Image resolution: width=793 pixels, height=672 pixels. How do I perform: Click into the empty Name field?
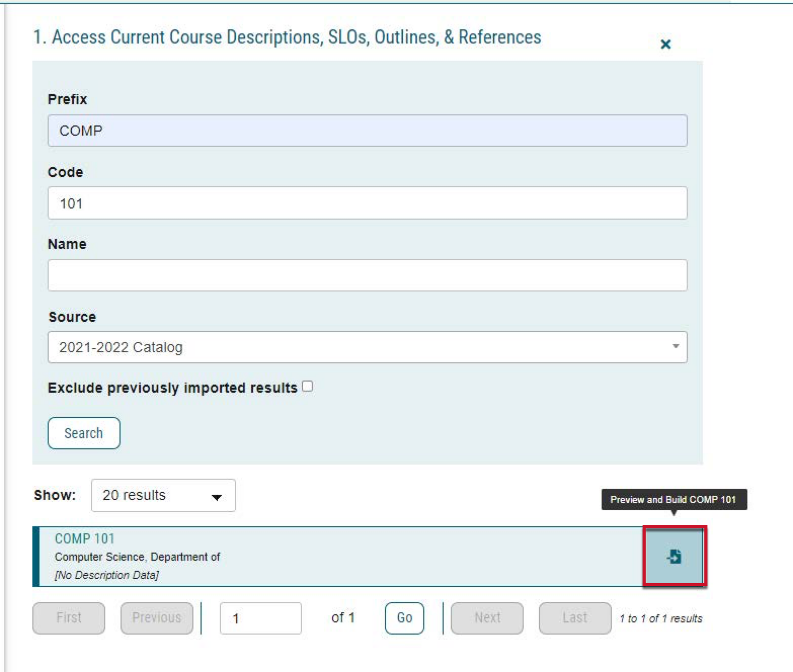tap(367, 275)
